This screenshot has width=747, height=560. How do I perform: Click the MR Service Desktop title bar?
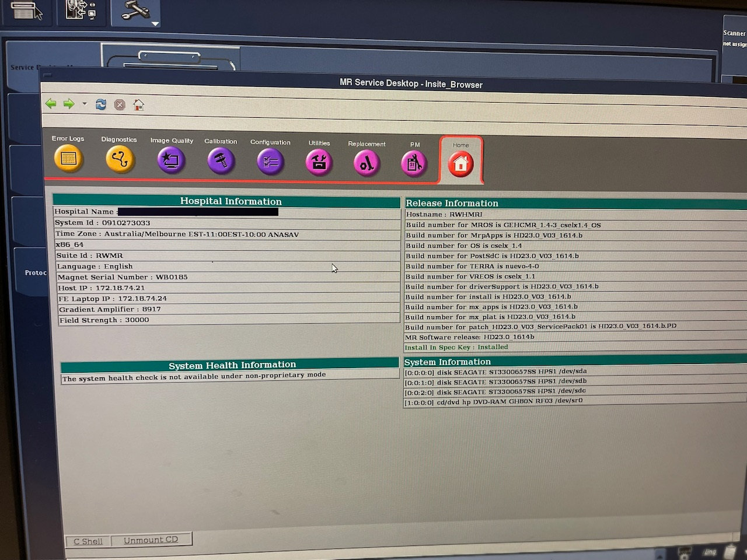tap(411, 83)
